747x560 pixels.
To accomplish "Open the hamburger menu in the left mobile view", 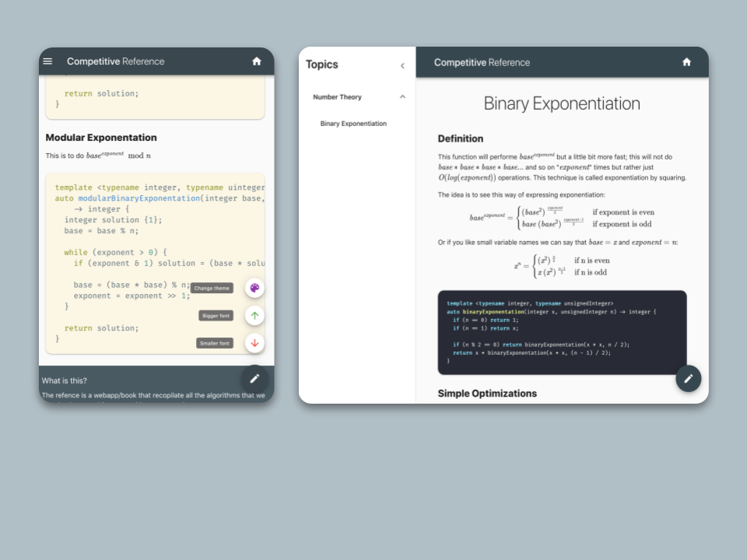I will (48, 61).
